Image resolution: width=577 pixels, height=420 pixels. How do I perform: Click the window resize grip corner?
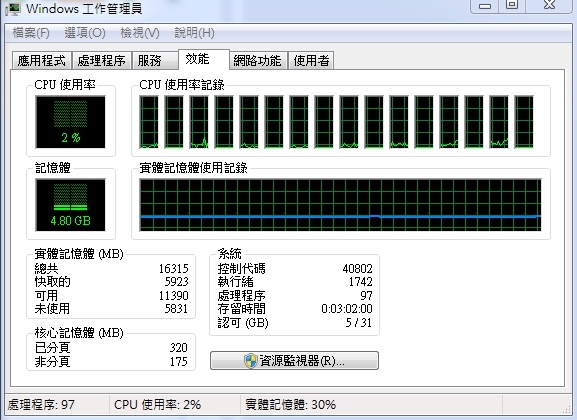click(x=567, y=409)
